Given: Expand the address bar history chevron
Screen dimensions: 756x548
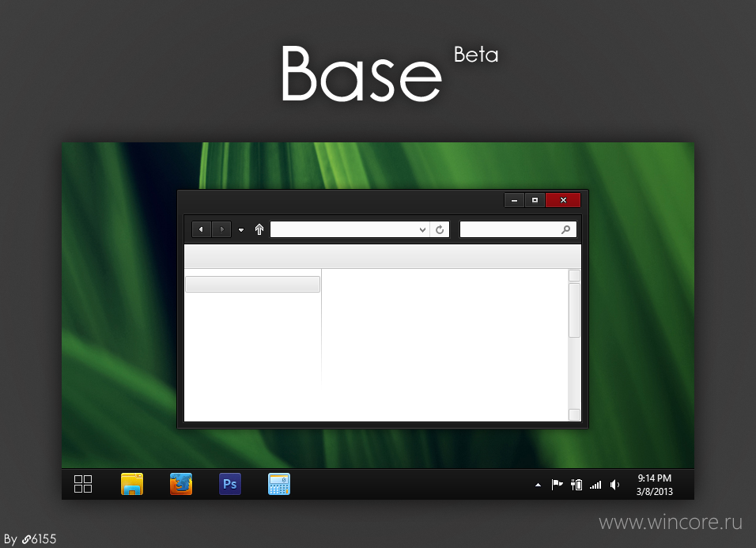Looking at the screenshot, I should tap(422, 230).
